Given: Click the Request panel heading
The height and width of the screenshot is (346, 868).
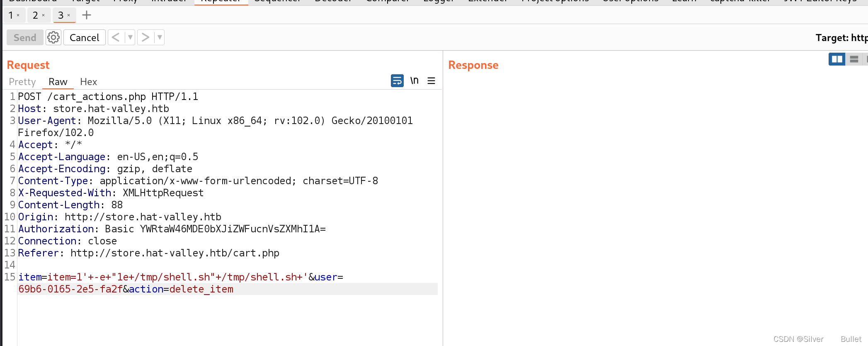Looking at the screenshot, I should (x=28, y=65).
